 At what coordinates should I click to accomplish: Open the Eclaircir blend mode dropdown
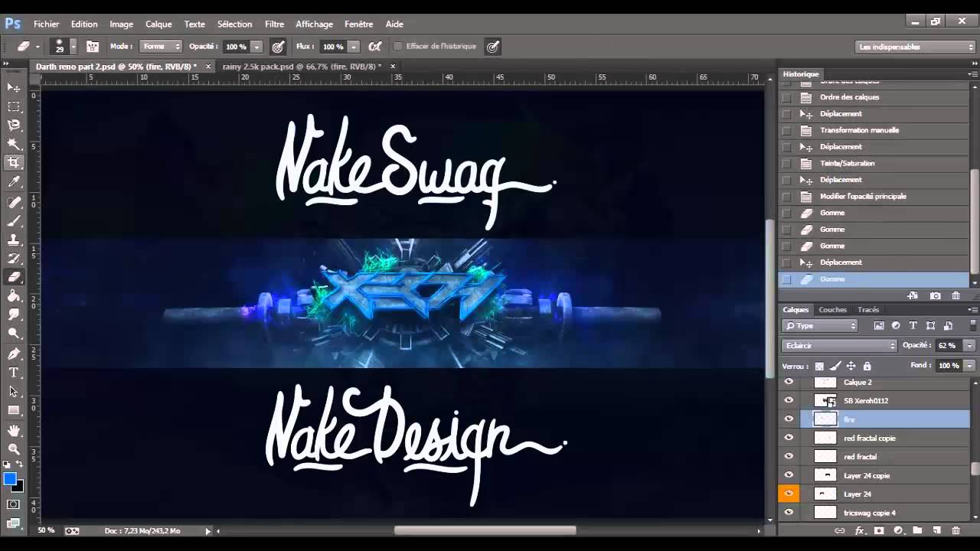(839, 346)
